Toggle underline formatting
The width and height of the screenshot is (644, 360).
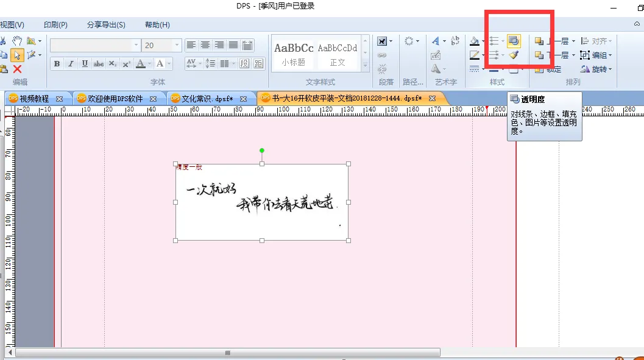coord(85,63)
